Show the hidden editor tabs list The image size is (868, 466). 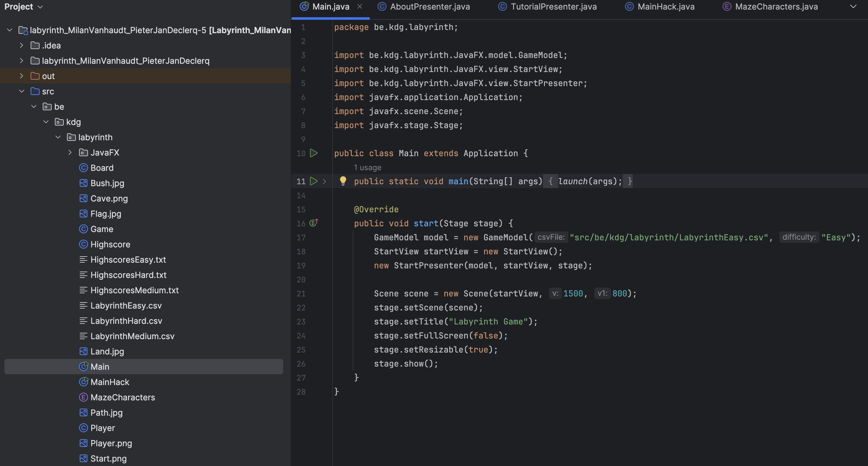click(853, 7)
